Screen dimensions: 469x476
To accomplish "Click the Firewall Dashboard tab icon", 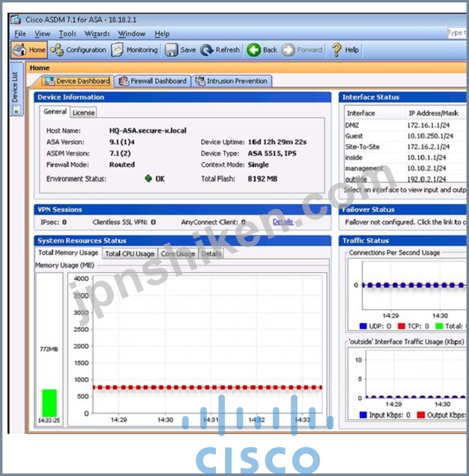I will pyautogui.click(x=124, y=81).
